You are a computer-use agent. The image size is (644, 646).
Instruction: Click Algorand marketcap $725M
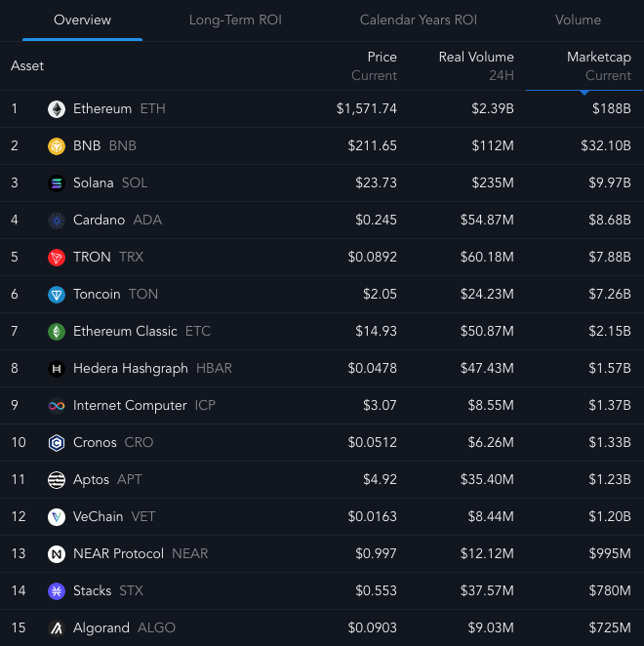(610, 627)
